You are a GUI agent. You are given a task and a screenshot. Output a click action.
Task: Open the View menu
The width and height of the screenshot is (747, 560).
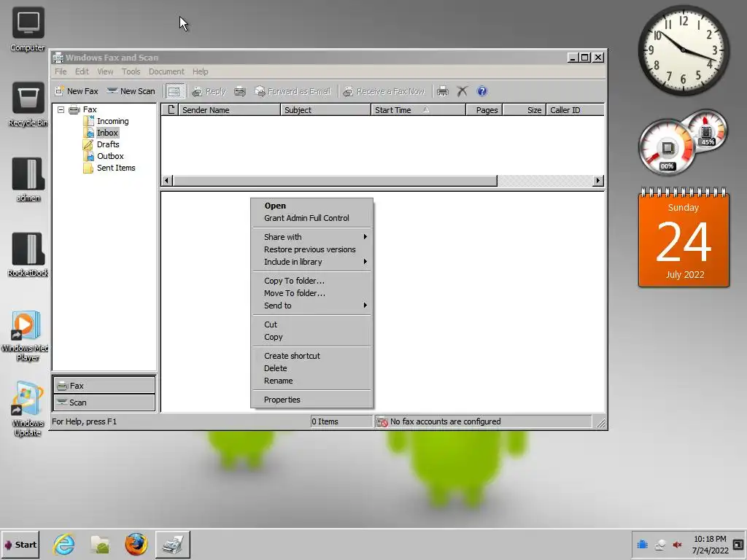[105, 71]
